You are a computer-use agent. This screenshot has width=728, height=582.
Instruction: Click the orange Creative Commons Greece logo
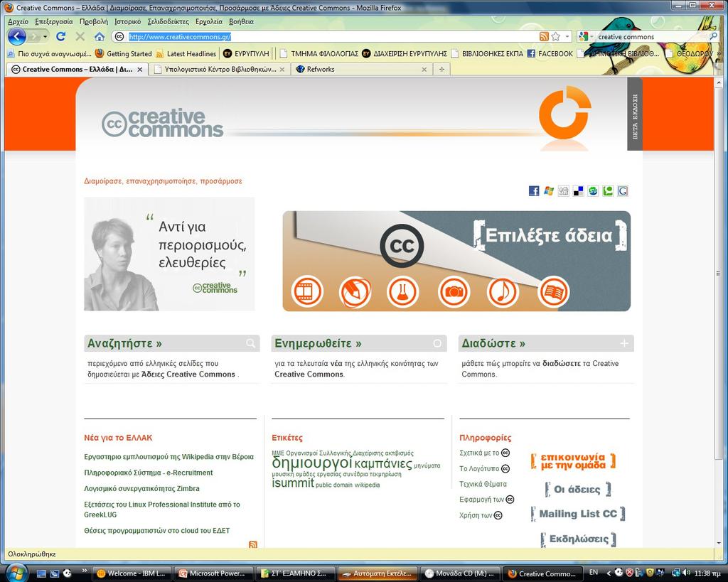(564, 113)
